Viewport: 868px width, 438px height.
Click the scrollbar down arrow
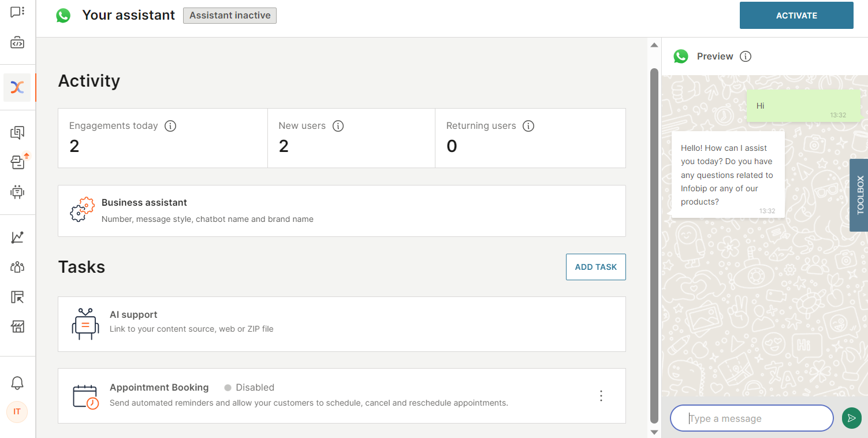point(654,432)
